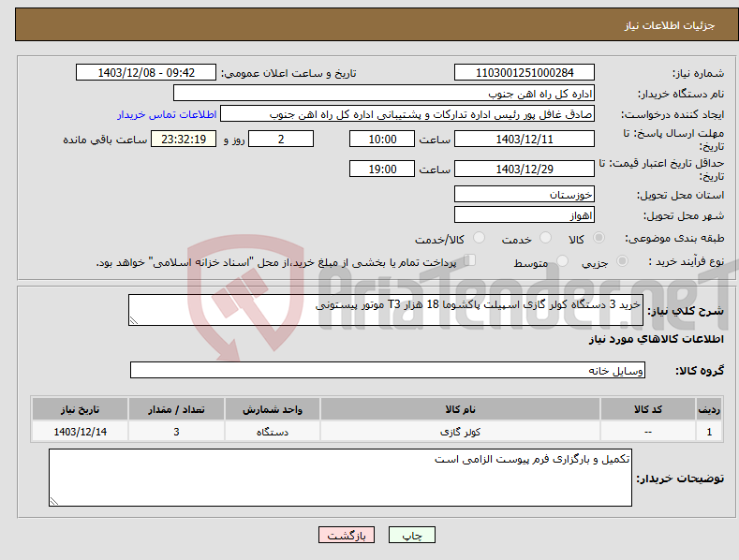Toggle the treasury documents payment checkbox

(470, 260)
